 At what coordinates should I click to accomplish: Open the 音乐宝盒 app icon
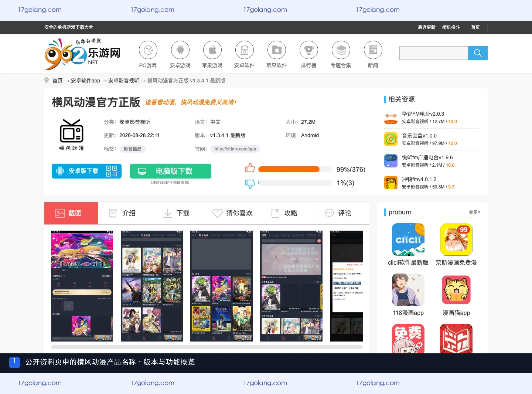click(391, 139)
